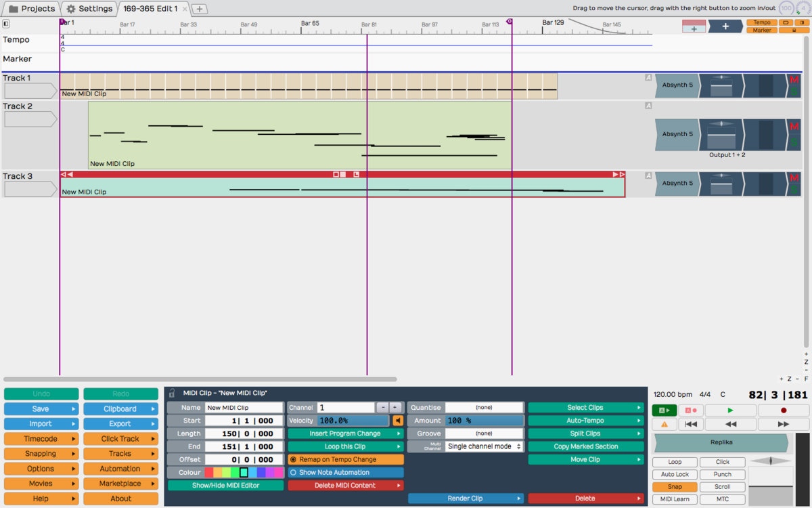The image size is (812, 508).
Task: Open the Single channel mode dropdown
Action: point(484,446)
